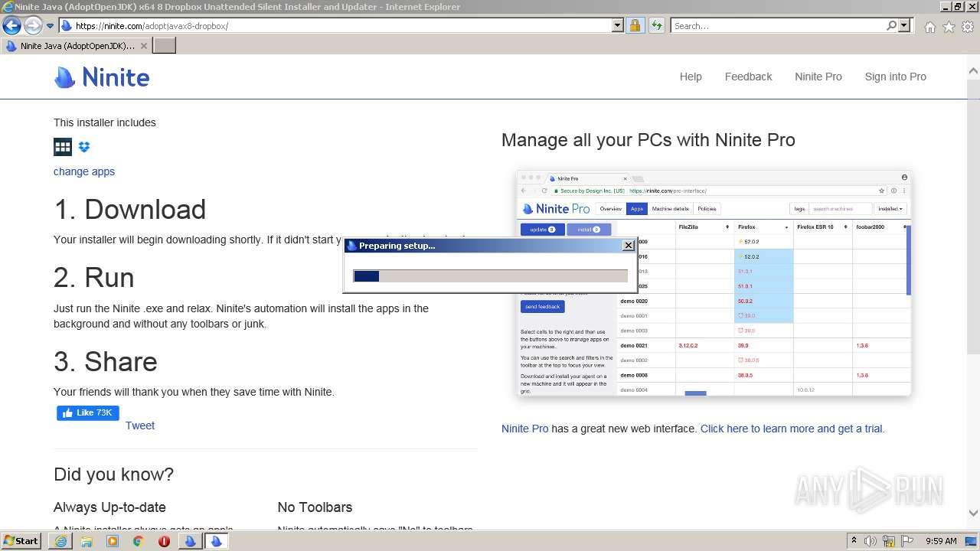The height and width of the screenshot is (551, 980).
Task: Click the Ninite logo
Action: pos(102,77)
